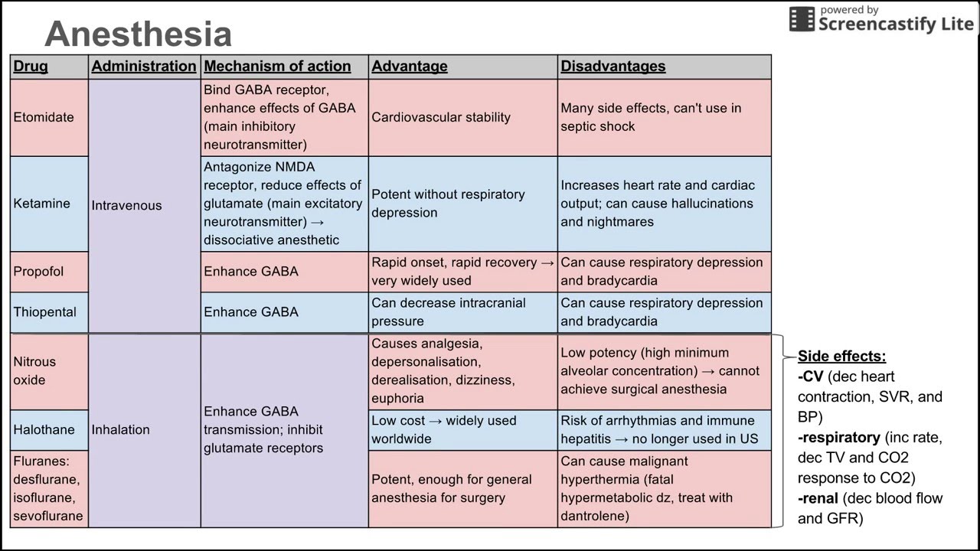The width and height of the screenshot is (980, 551).
Task: Select the Advantage column header
Action: 410,67
